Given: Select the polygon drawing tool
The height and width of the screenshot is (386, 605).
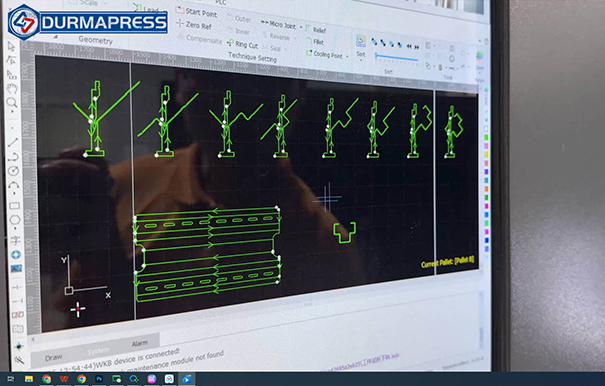Looking at the screenshot, I should point(15,220).
